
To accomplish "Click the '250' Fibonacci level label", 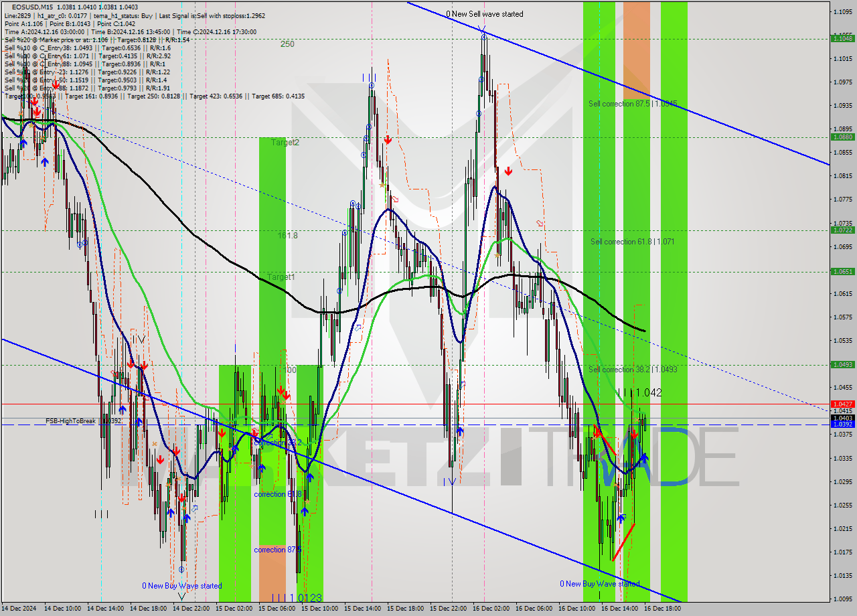I will 287,44.
